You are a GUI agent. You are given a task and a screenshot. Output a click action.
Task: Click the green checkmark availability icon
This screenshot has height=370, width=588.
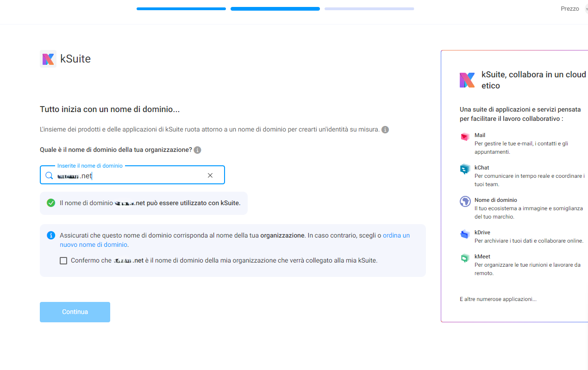(x=51, y=203)
